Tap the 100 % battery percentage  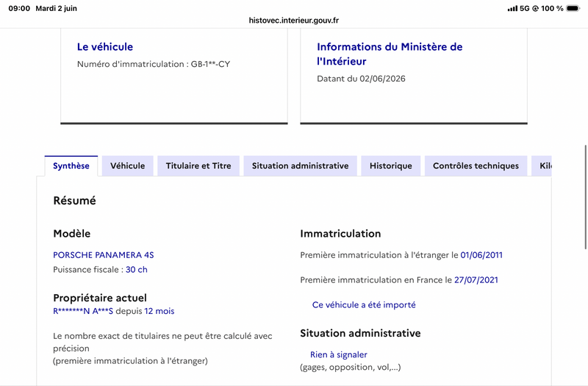pyautogui.click(x=552, y=8)
